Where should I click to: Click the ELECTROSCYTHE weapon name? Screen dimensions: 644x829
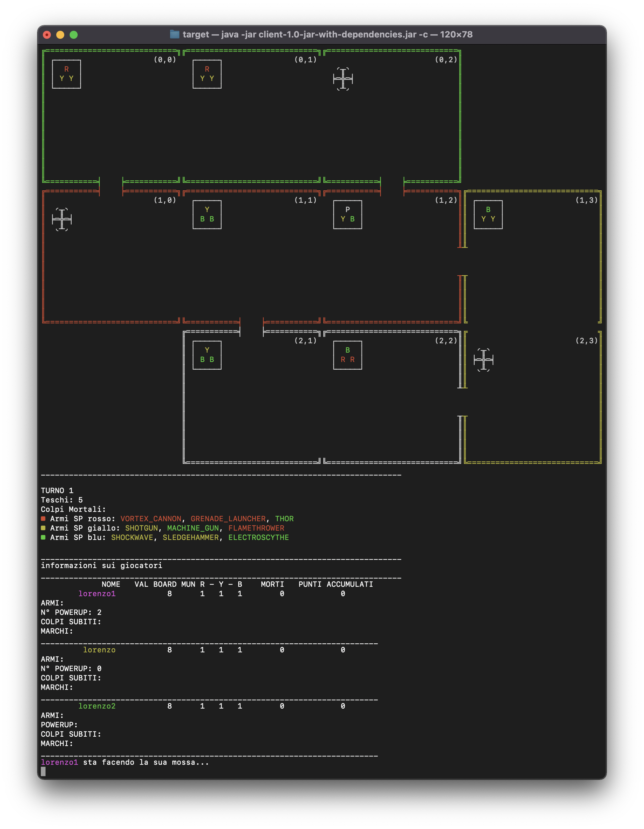pyautogui.click(x=258, y=538)
